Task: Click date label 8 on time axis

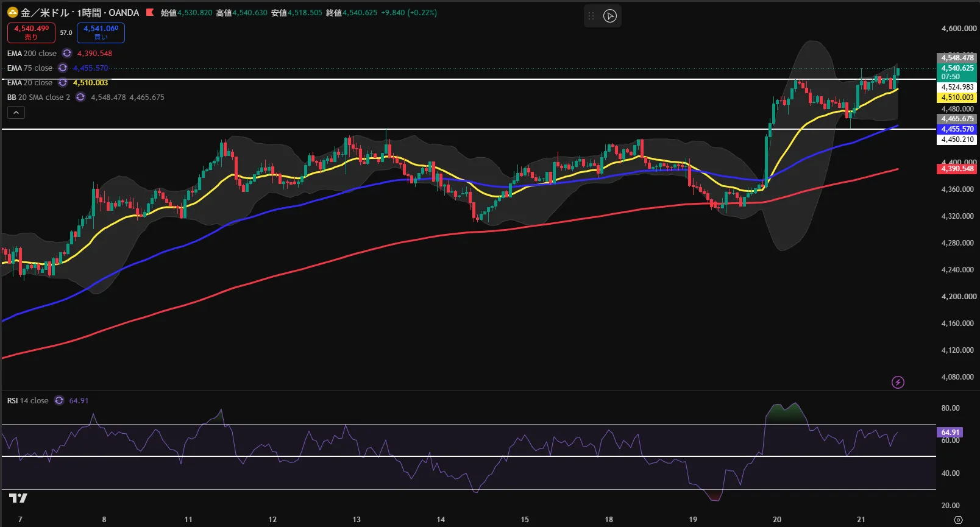Action: click(x=104, y=520)
